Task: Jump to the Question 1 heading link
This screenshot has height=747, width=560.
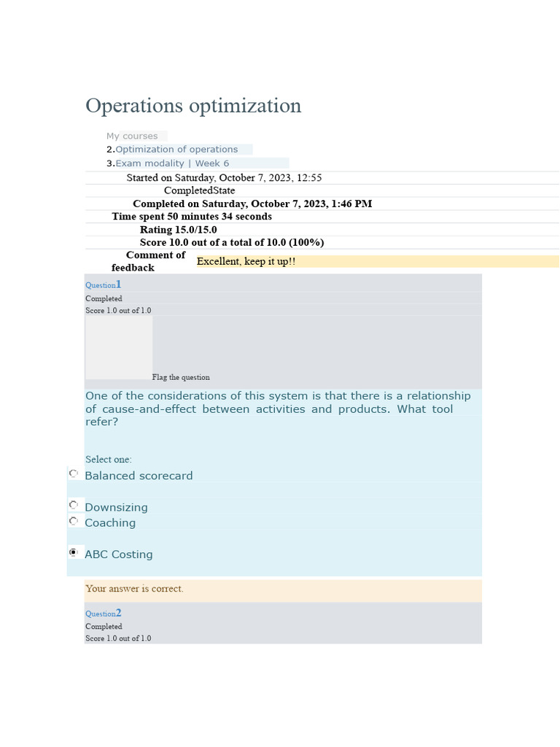Action: (x=104, y=285)
